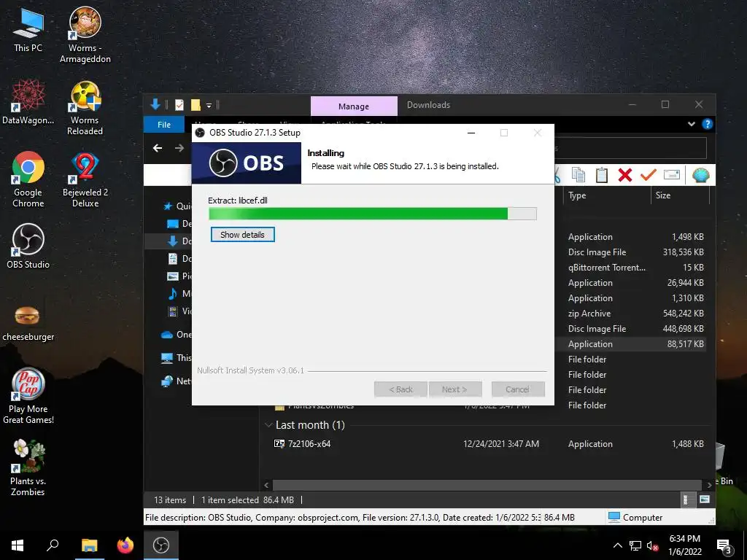
Task: Click the horizontal scrollbar track in Downloads
Action: (x=487, y=485)
